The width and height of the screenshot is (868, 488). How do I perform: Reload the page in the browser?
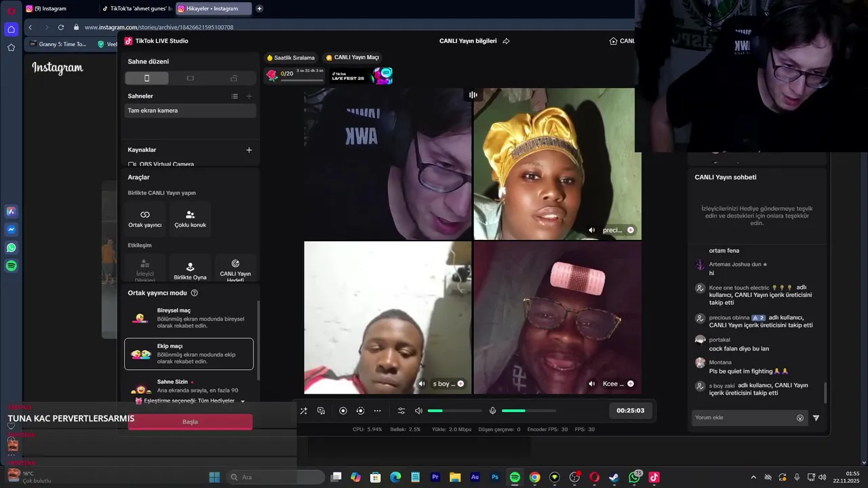click(x=60, y=27)
